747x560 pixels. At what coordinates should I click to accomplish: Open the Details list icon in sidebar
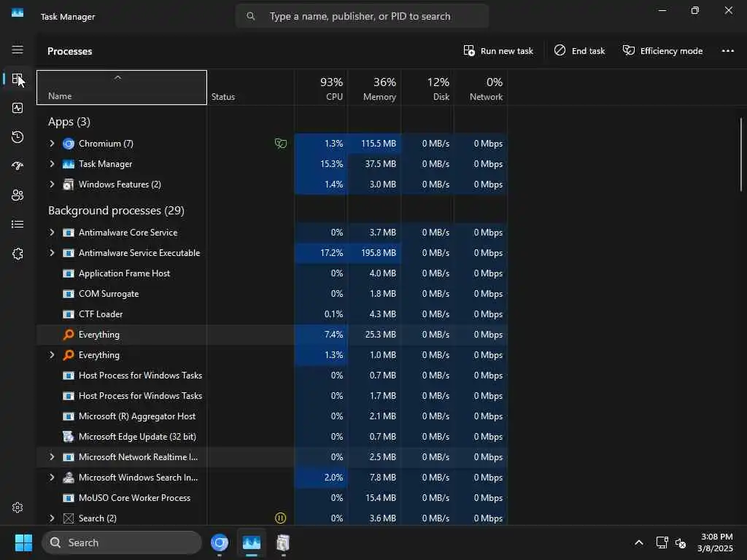(x=18, y=225)
